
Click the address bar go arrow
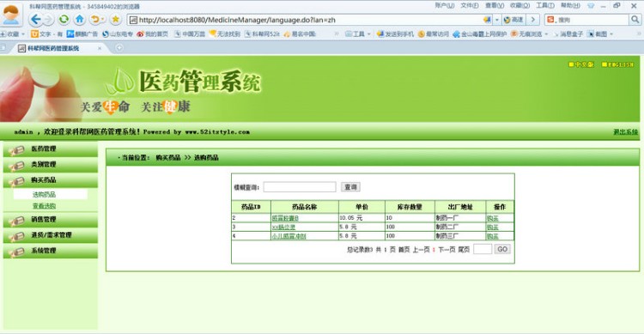[533, 19]
